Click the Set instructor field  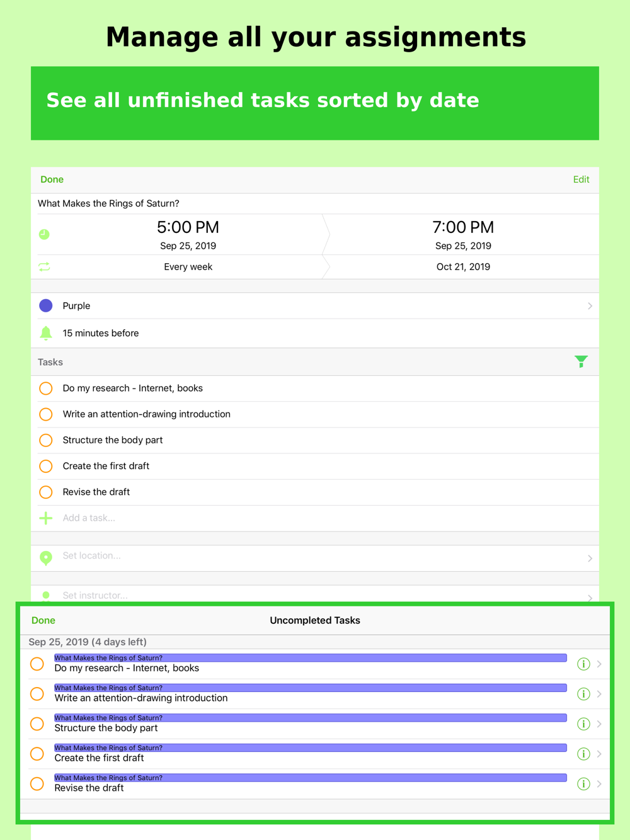(x=315, y=594)
